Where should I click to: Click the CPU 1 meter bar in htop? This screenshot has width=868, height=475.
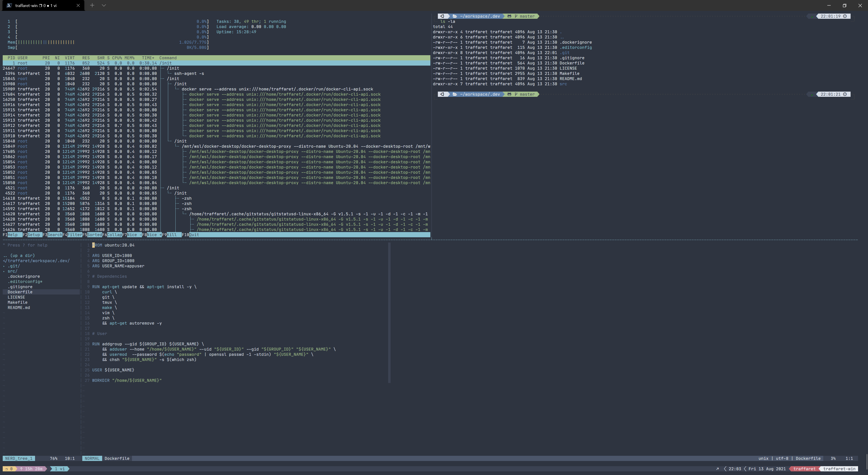coord(108,21)
